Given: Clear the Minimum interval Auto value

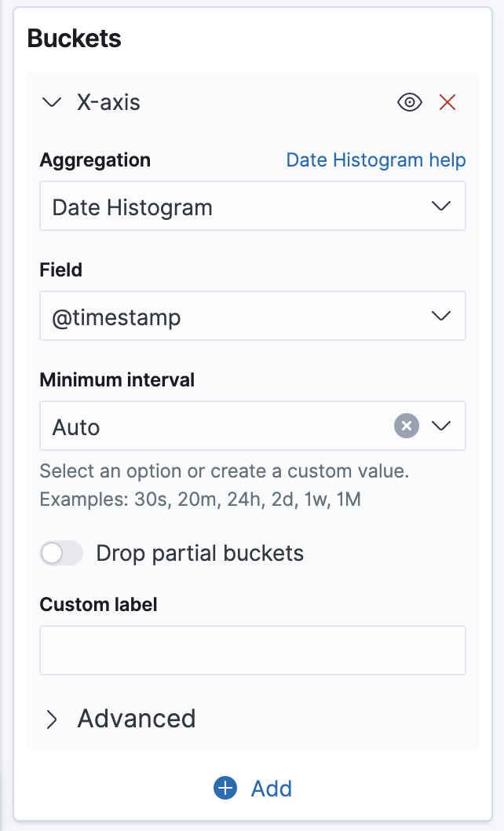Looking at the screenshot, I should [x=406, y=426].
